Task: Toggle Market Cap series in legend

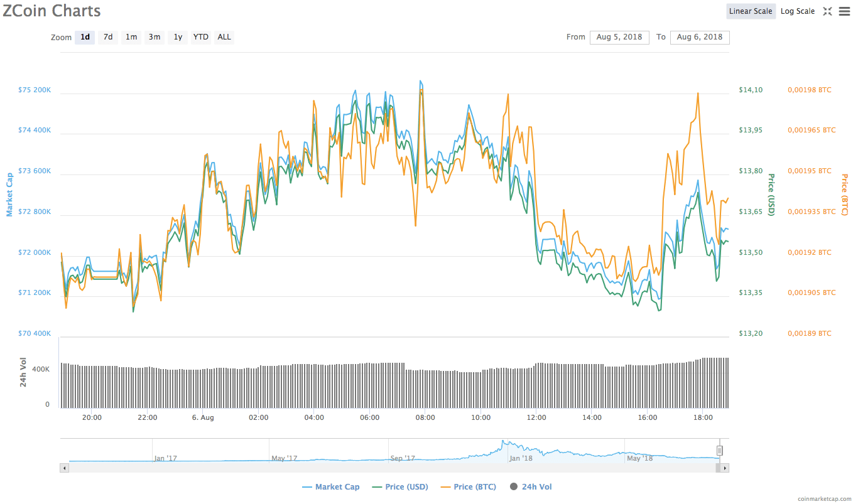Action: 331,487
